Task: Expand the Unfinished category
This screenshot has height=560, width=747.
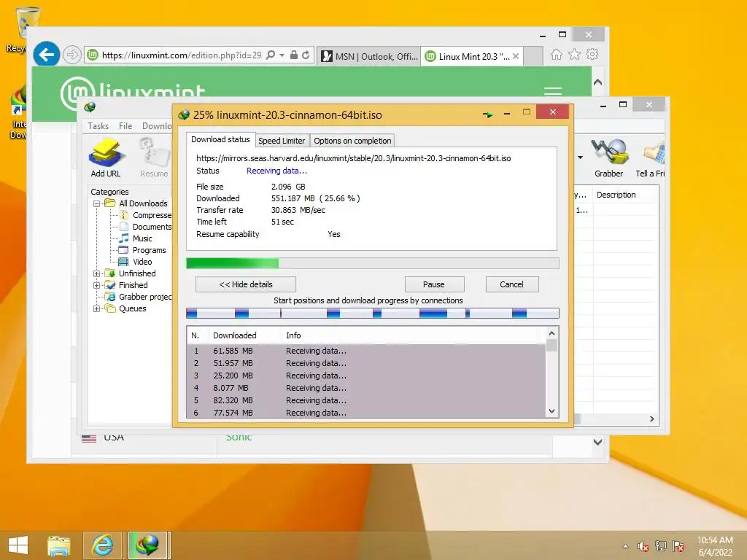Action: (x=97, y=274)
